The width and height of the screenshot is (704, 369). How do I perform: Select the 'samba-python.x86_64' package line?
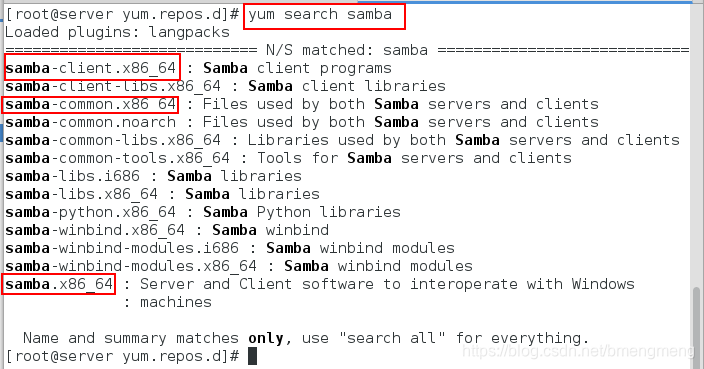[x=202, y=212]
